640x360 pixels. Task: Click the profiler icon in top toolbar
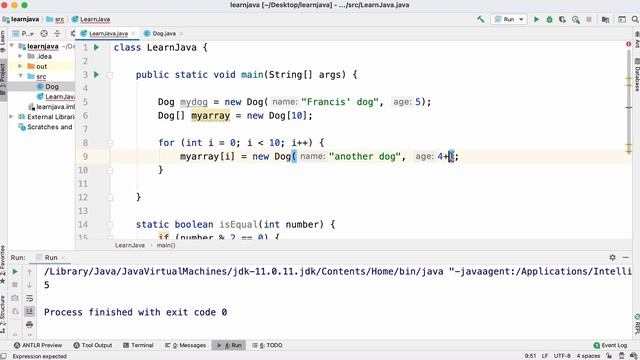(x=576, y=19)
